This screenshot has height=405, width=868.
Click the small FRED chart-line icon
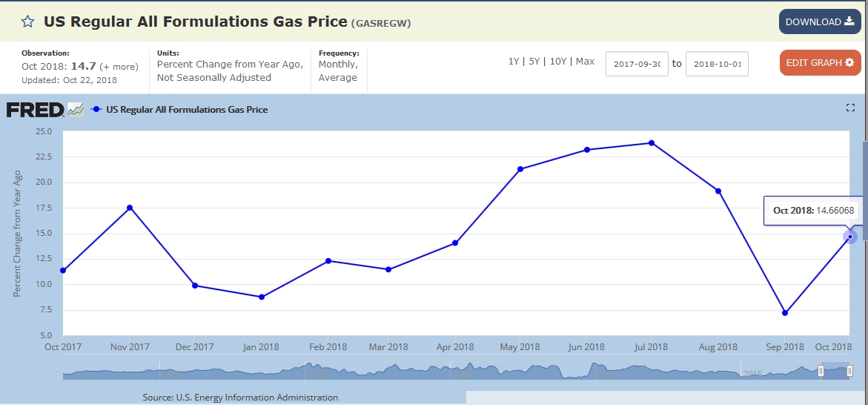click(76, 110)
